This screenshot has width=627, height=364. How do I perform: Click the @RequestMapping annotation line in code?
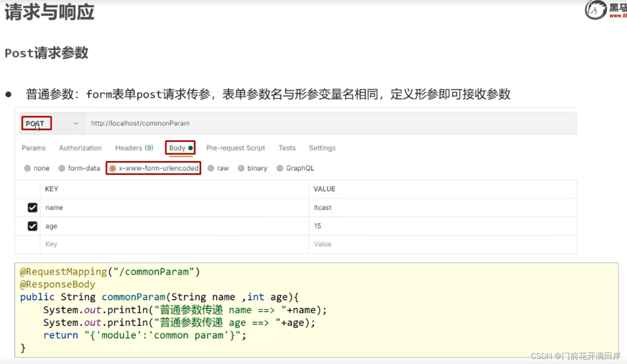110,272
